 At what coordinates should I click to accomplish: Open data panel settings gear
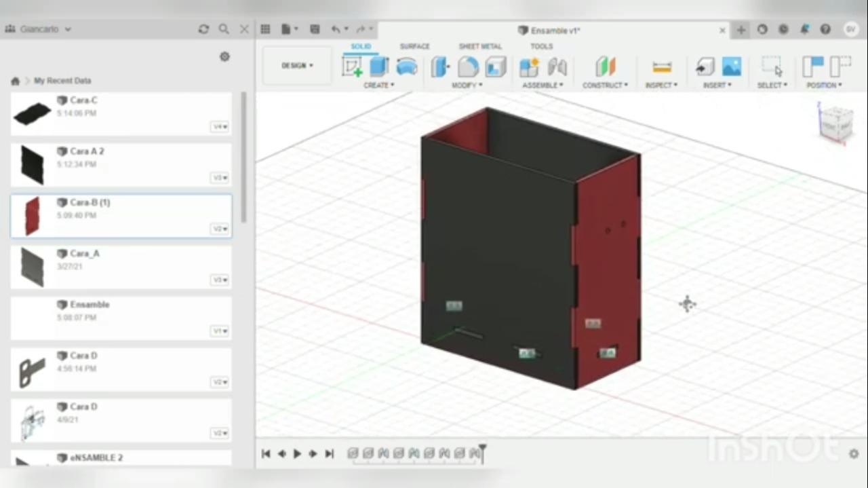point(224,56)
